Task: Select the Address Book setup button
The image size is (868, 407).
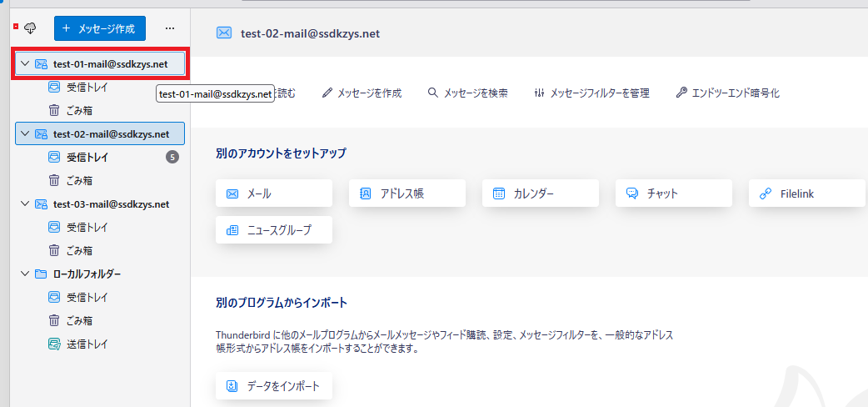Action: tap(407, 193)
